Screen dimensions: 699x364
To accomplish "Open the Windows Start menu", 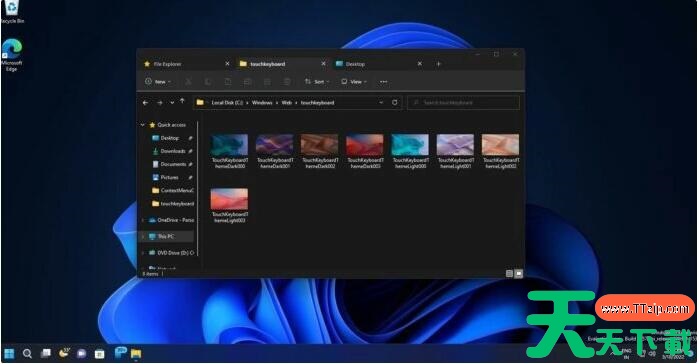I will click(9, 354).
